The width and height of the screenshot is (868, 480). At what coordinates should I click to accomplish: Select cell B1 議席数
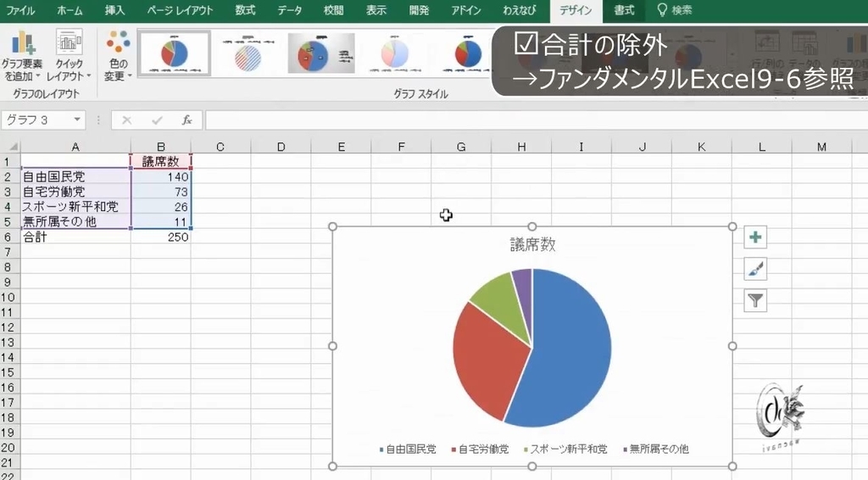point(161,162)
